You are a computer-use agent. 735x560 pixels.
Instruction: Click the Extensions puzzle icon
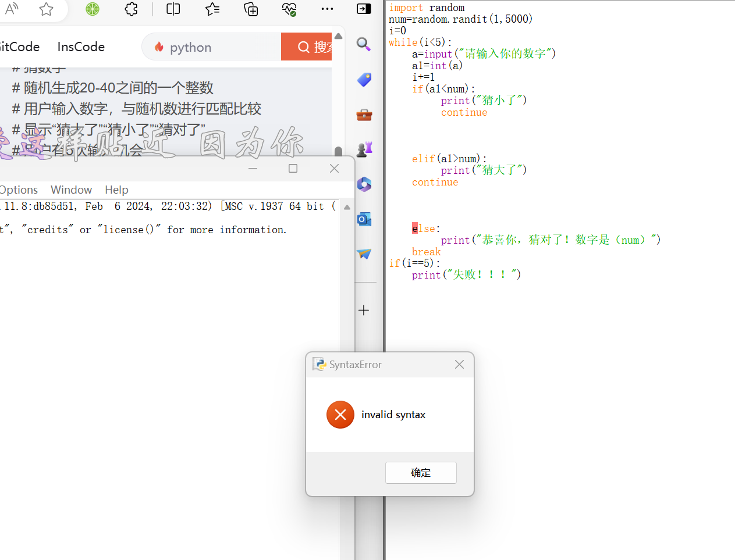[x=130, y=9]
